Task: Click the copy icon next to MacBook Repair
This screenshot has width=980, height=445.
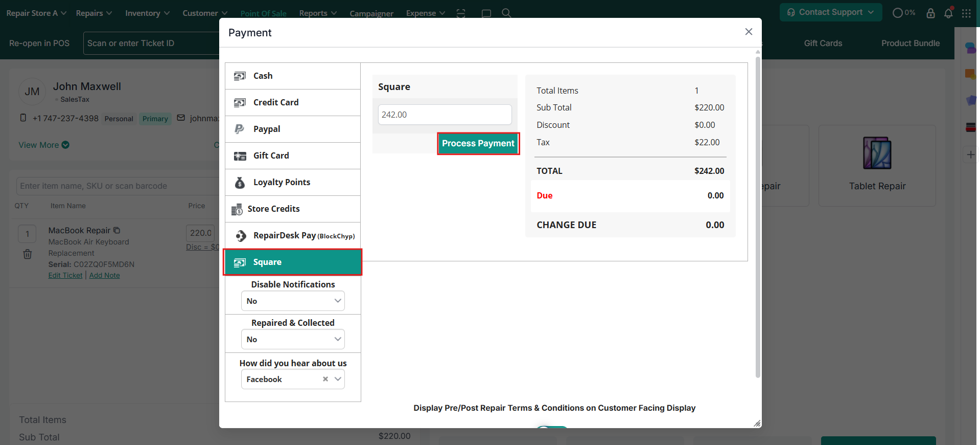Action: click(x=116, y=230)
